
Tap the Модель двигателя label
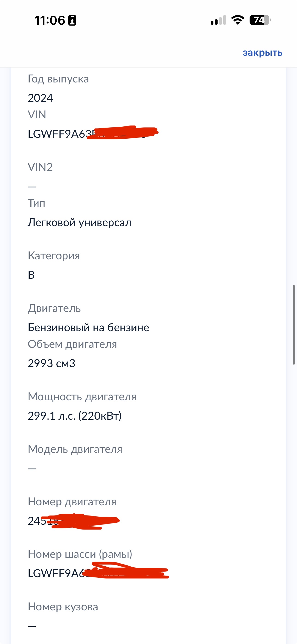75,449
